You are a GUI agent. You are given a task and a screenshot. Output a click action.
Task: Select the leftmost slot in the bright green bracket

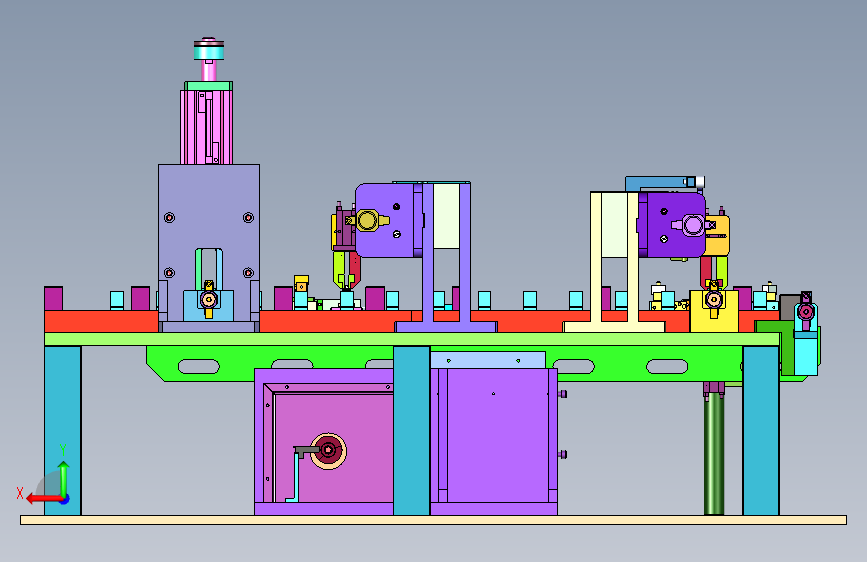199,366
